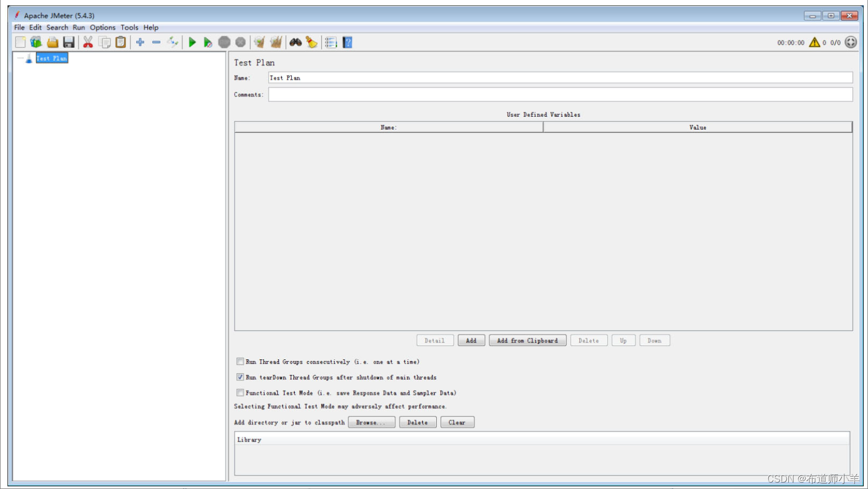Screen dimensions: 868x489
Task: Click the 00:00:00 elapsed timer
Action: click(x=790, y=42)
